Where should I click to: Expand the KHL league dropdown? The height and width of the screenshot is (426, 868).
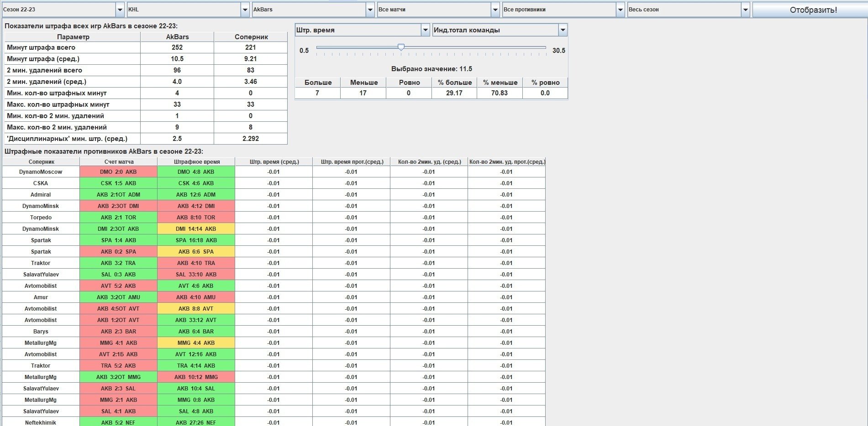click(x=188, y=10)
